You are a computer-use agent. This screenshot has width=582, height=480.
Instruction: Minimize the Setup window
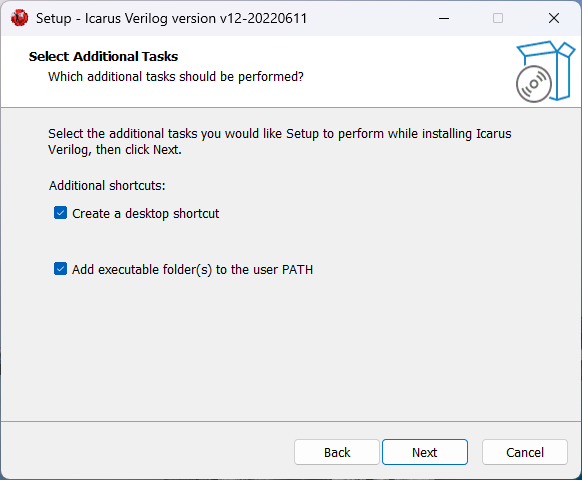click(444, 18)
